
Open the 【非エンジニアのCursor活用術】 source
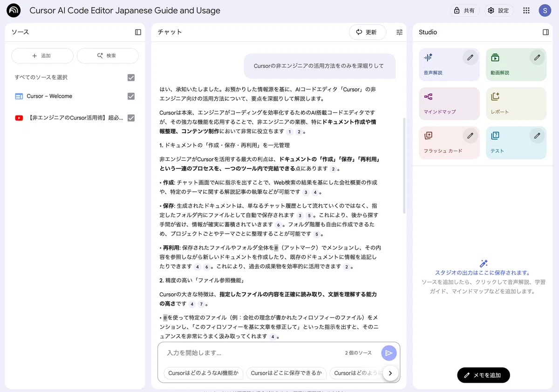pyautogui.click(x=75, y=118)
